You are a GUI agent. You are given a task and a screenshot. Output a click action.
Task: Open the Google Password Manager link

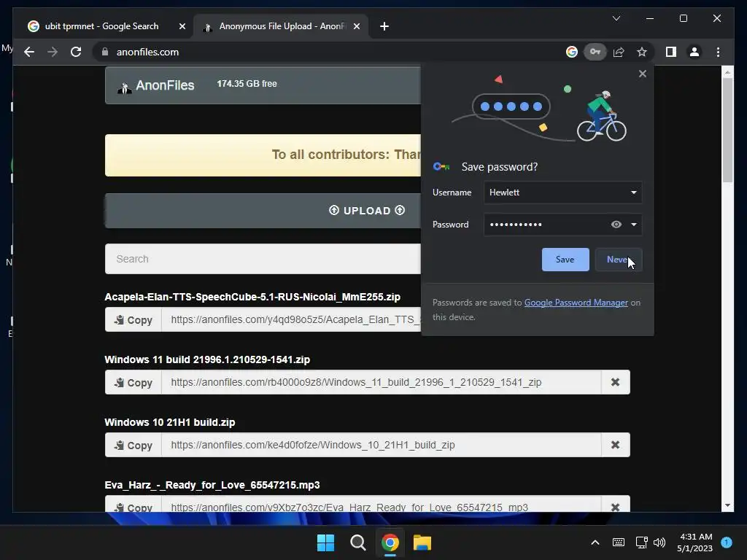576,303
